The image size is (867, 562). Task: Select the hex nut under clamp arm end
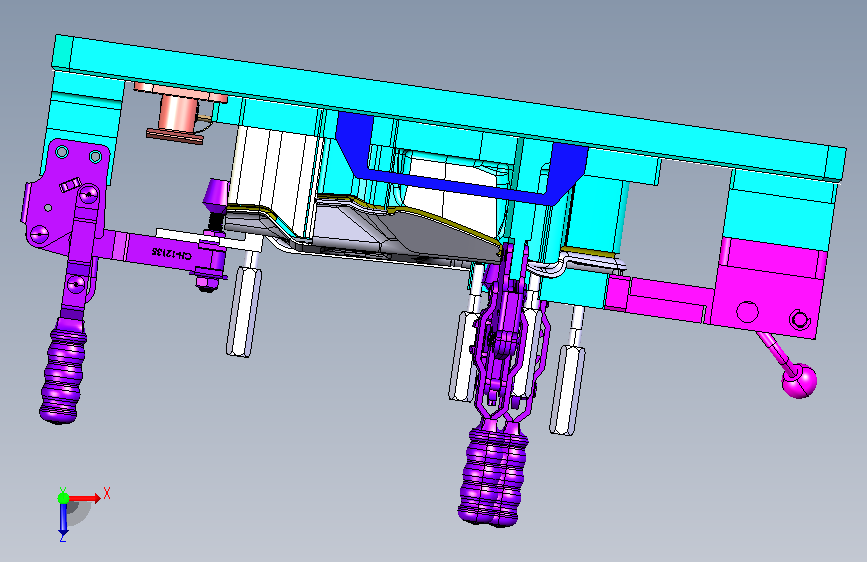point(205,285)
